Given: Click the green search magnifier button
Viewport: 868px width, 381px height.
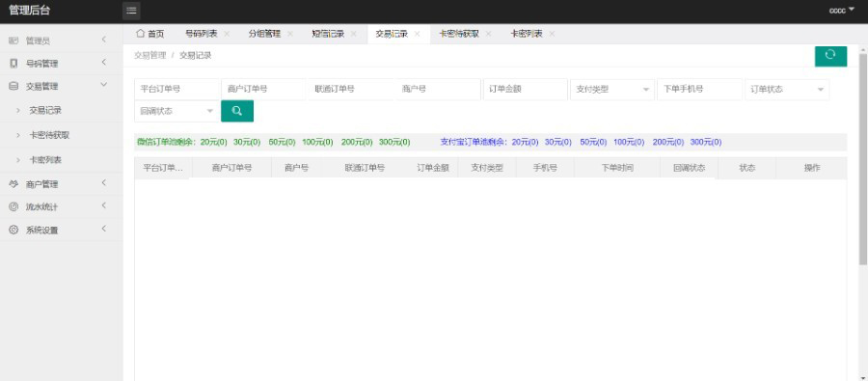Looking at the screenshot, I should point(237,111).
